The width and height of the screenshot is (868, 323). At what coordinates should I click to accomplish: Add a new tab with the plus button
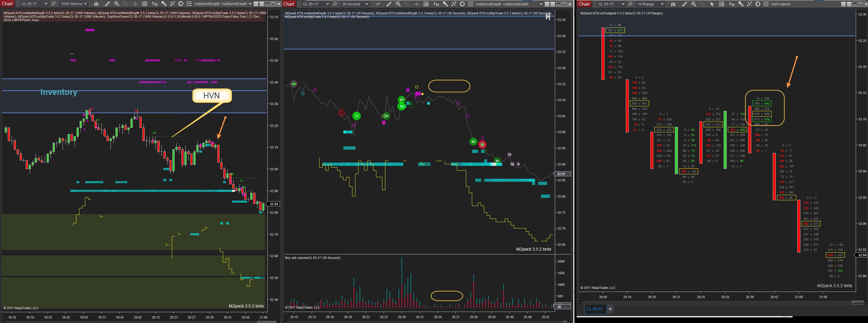click(610, 309)
